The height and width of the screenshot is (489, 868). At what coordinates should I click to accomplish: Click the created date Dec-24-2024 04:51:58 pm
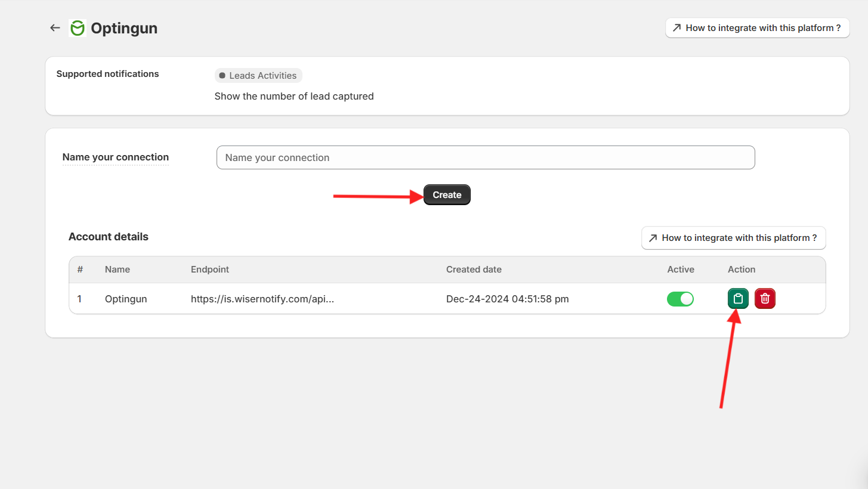[508, 299]
